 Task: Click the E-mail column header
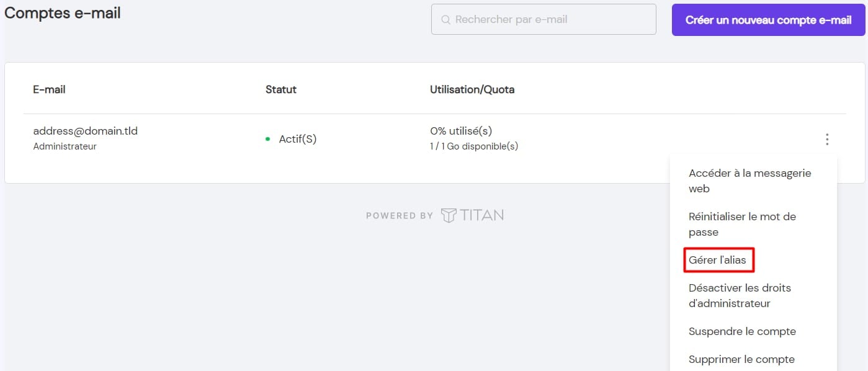(49, 89)
